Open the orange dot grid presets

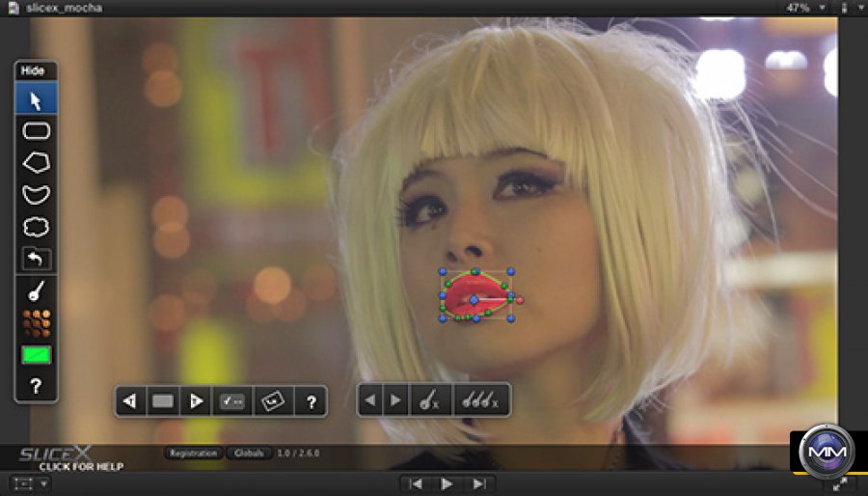(x=36, y=322)
